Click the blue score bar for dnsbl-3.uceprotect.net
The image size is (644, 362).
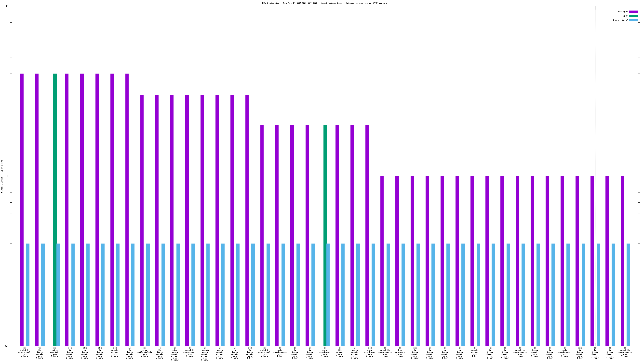point(28,295)
